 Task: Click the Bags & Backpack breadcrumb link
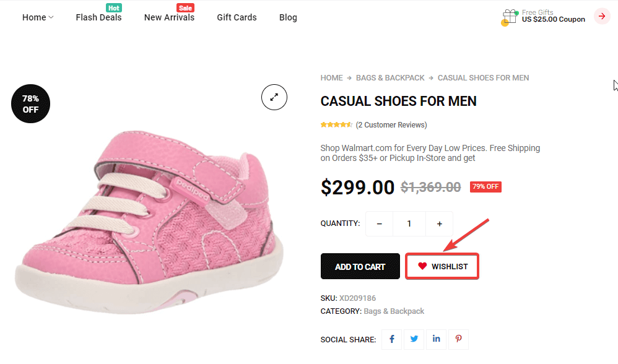[x=390, y=78]
